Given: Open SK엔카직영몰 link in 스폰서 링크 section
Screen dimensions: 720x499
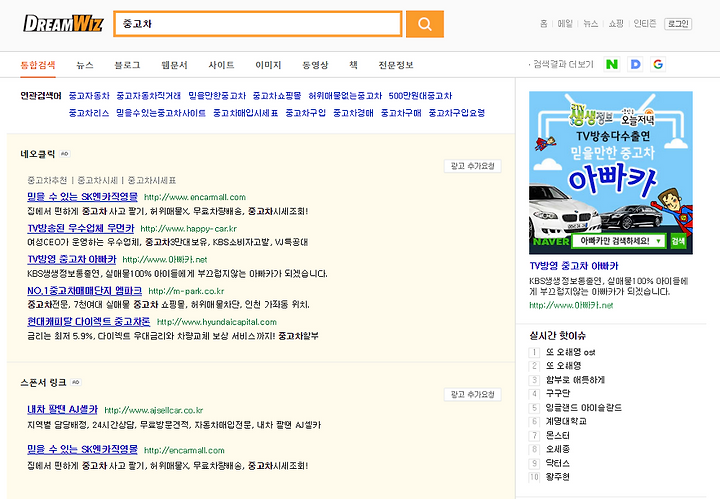Looking at the screenshot, I should pos(82,450).
